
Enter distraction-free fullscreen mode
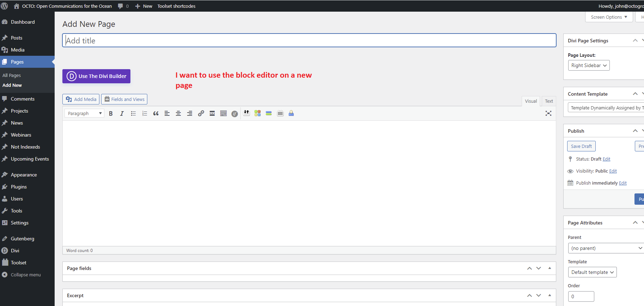pos(548,113)
